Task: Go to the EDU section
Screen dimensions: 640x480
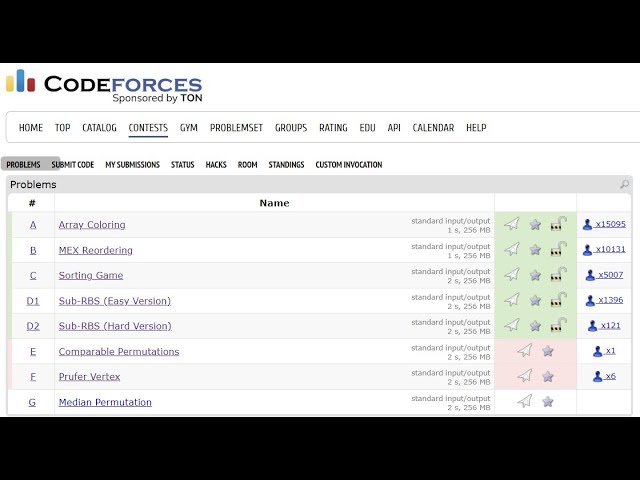Action: 367,128
